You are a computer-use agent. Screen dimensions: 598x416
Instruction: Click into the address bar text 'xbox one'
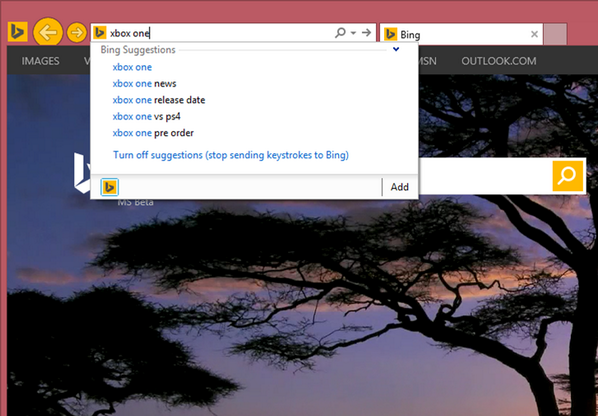click(130, 34)
